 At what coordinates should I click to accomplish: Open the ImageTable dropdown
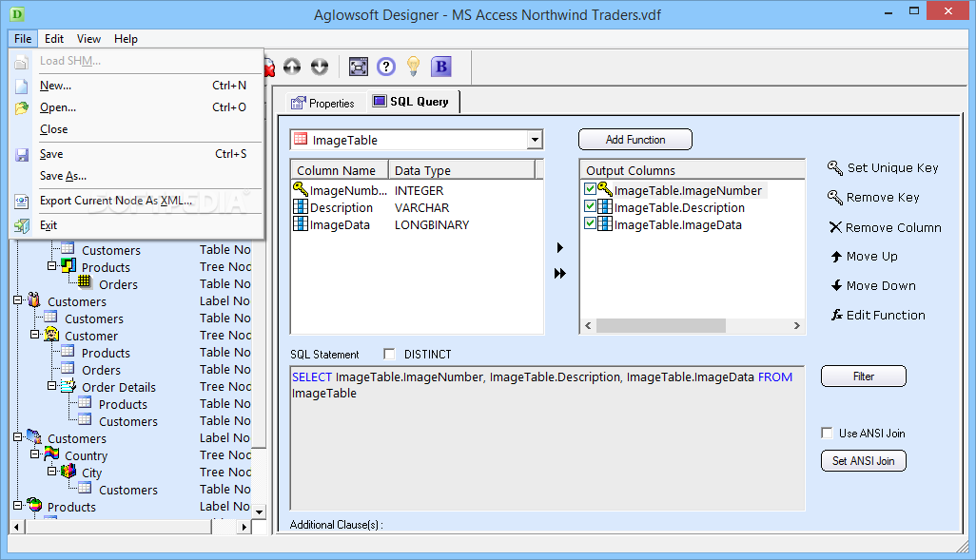coord(535,140)
